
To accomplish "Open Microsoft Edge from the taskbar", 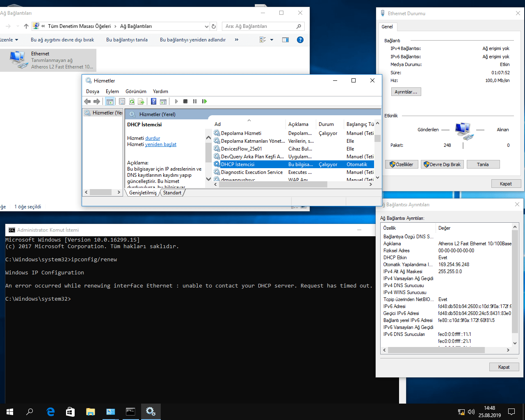I will pos(50,412).
